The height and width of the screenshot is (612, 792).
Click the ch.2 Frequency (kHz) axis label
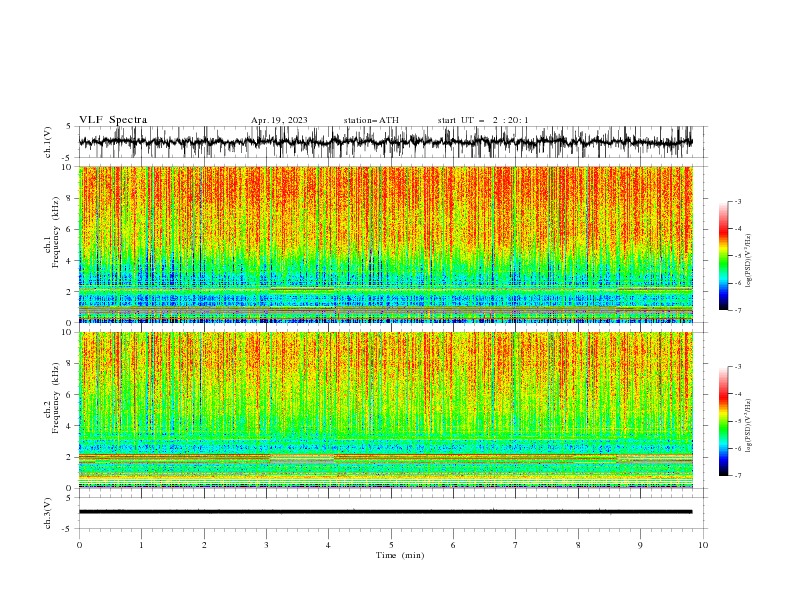coord(52,398)
